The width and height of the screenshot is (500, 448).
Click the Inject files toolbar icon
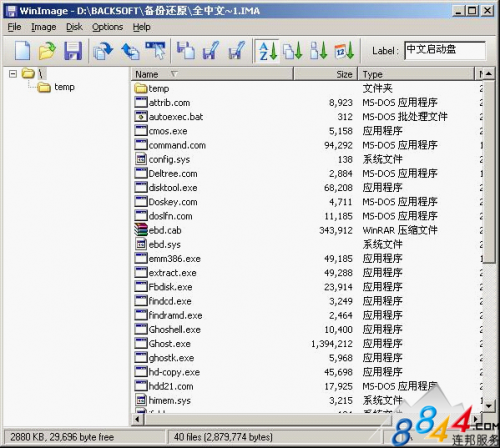click(x=185, y=51)
